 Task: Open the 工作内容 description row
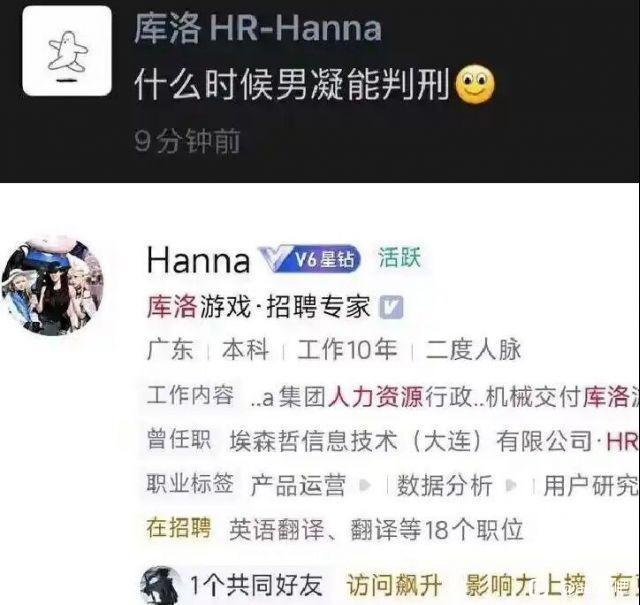point(393,396)
